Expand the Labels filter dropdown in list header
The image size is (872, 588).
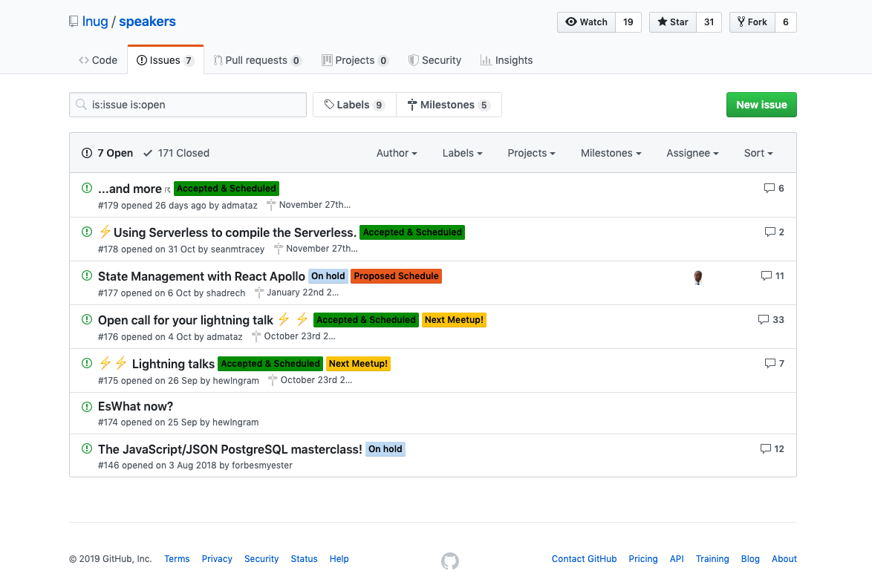[462, 154]
